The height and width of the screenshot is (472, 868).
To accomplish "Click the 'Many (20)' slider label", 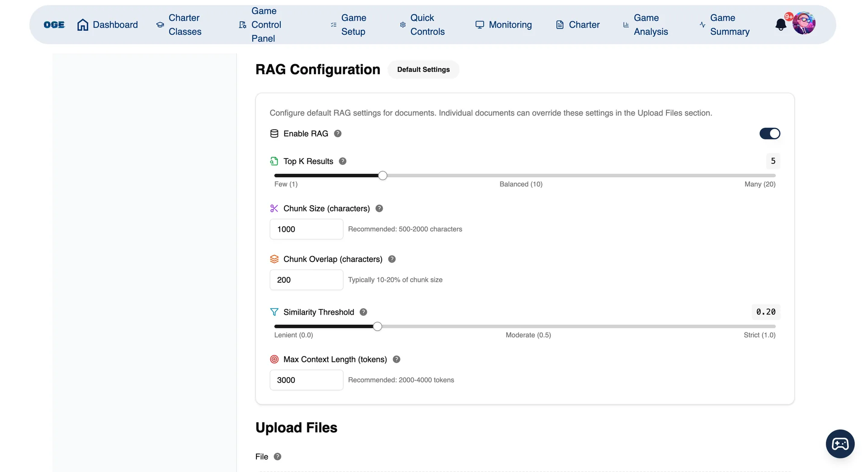I will tap(760, 184).
